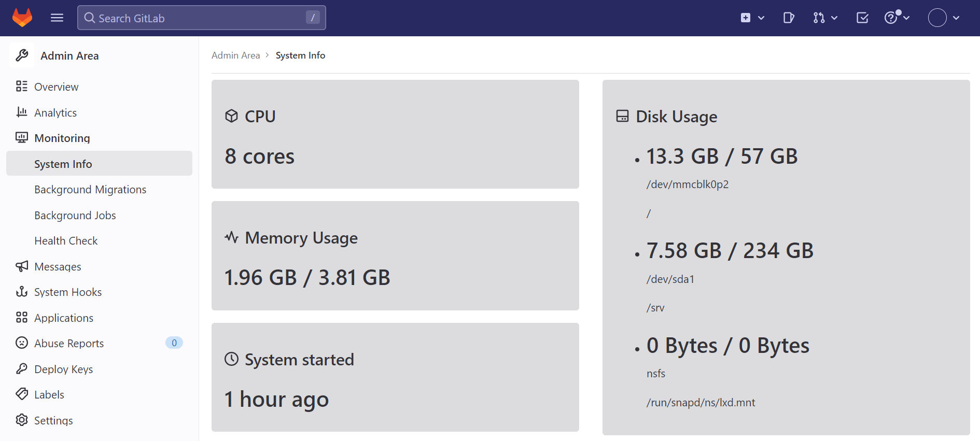Click the 1.96 GB / 3.81 GB value
The width and height of the screenshot is (980, 441).
[307, 277]
